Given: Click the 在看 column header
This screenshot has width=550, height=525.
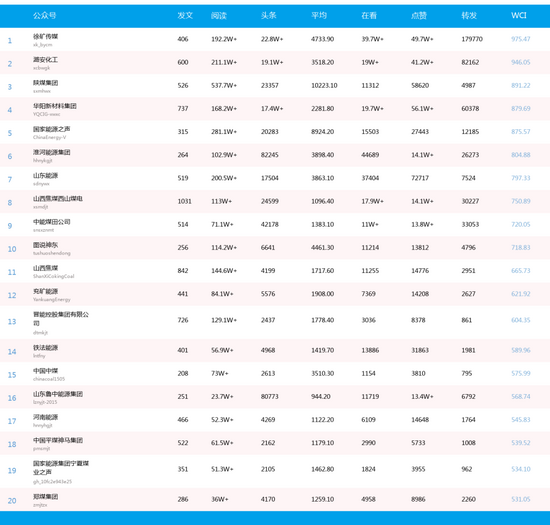Looking at the screenshot, I should coord(369,15).
